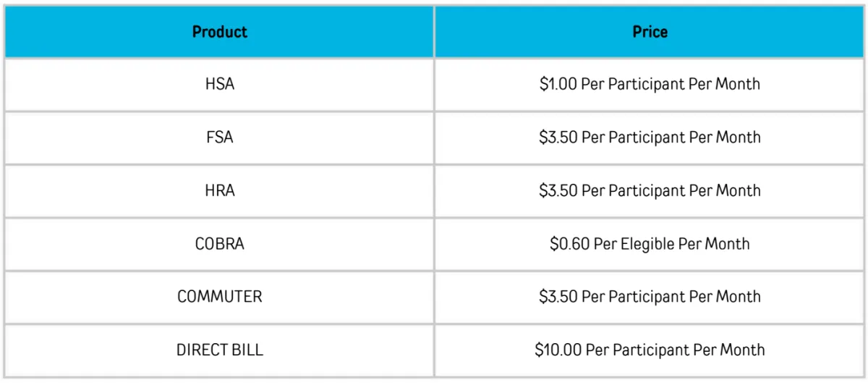Click the Product column header
Image resolution: width=868 pixels, height=383 pixels.
pyautogui.click(x=219, y=32)
